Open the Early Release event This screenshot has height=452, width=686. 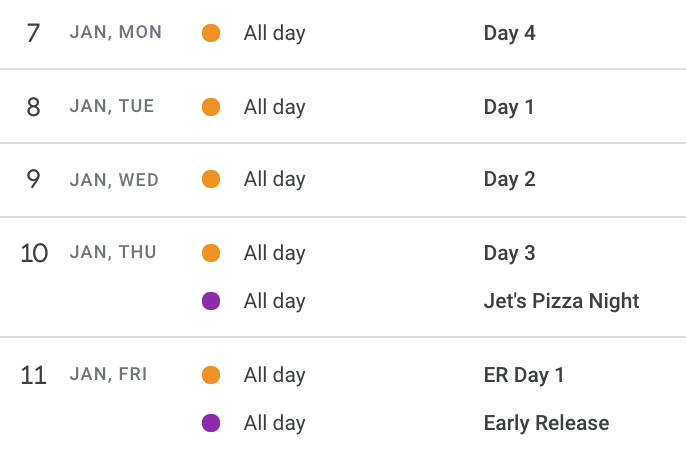tap(546, 423)
